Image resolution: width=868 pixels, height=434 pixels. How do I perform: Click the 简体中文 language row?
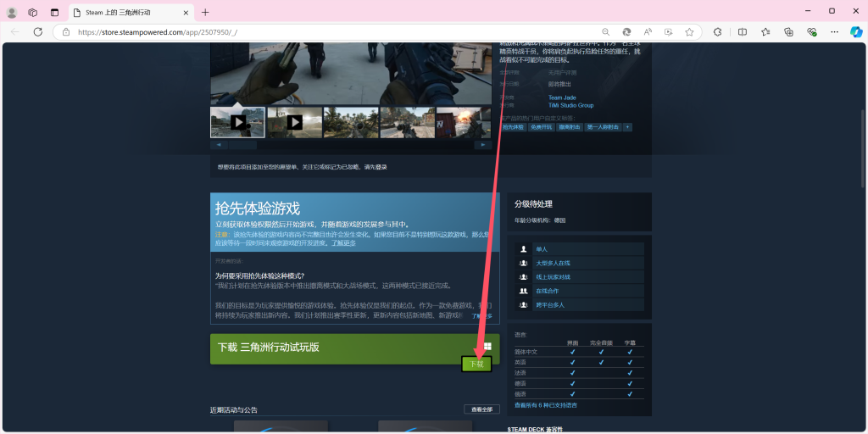(x=579, y=352)
